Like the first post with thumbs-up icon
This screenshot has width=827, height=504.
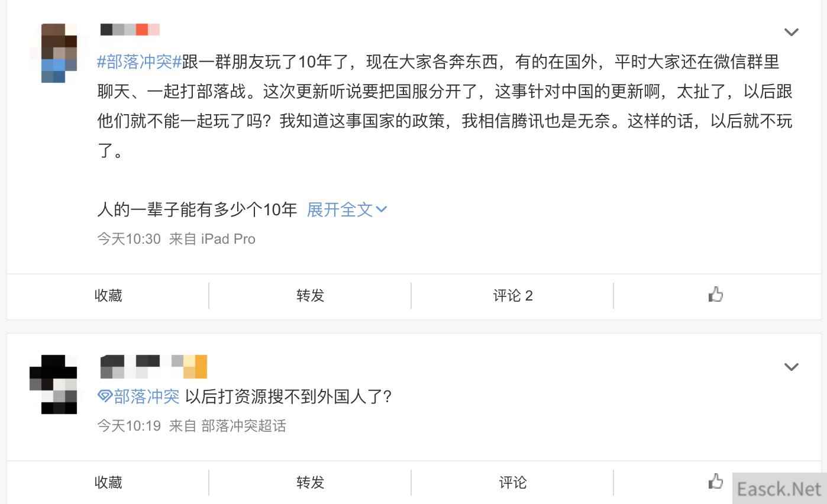(716, 295)
